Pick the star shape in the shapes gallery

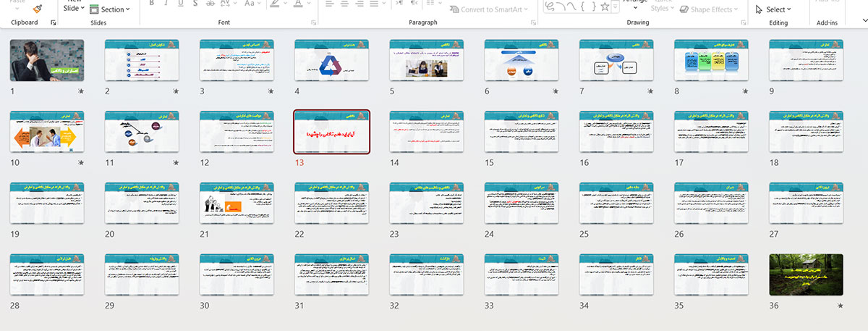[x=605, y=7]
